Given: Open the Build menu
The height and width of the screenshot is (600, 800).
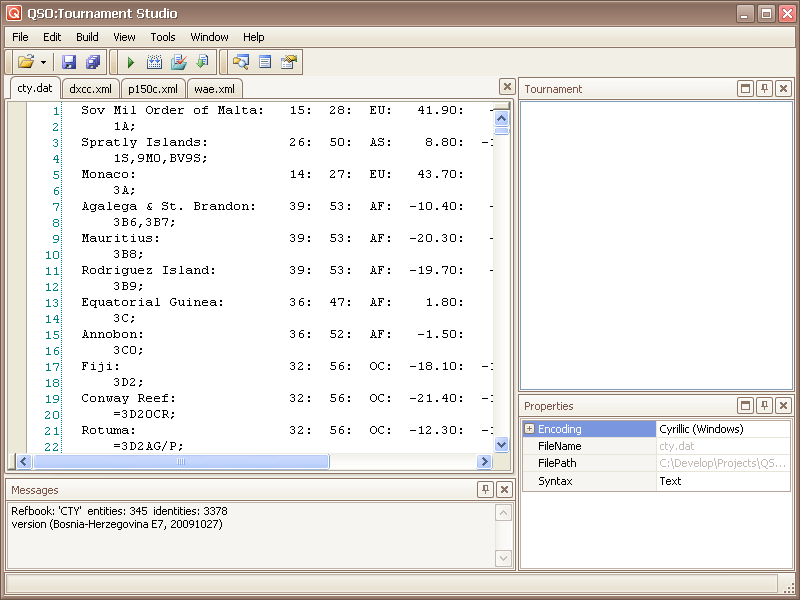Looking at the screenshot, I should pyautogui.click(x=87, y=37).
